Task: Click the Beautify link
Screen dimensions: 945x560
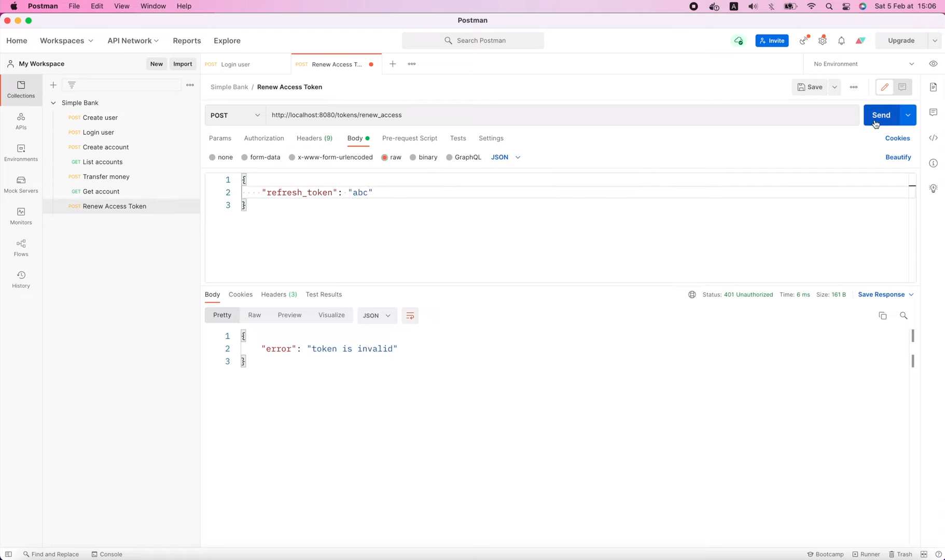Action: point(898,157)
